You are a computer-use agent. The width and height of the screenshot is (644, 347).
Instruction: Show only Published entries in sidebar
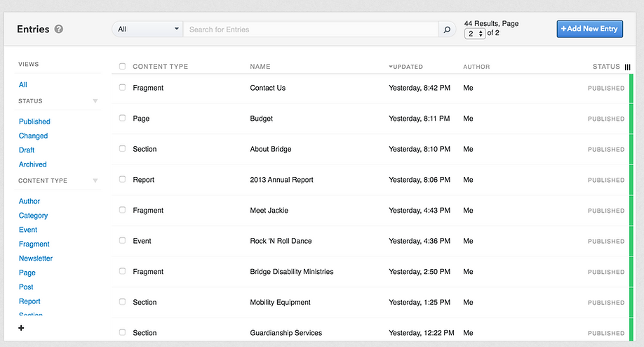(34, 122)
